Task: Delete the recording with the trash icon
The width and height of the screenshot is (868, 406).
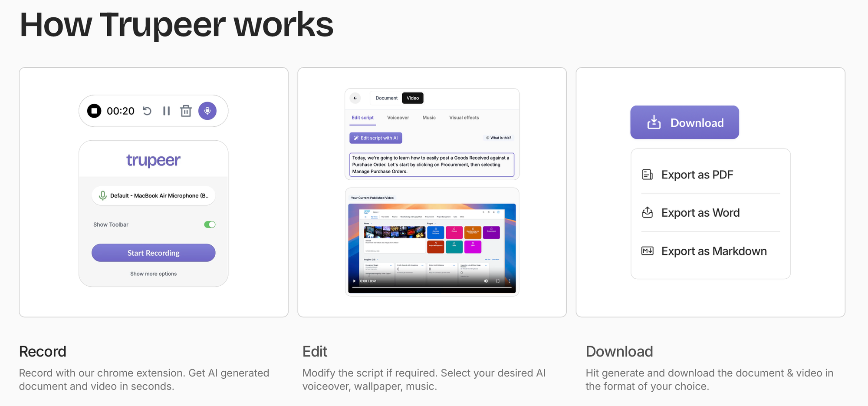Action: click(186, 111)
